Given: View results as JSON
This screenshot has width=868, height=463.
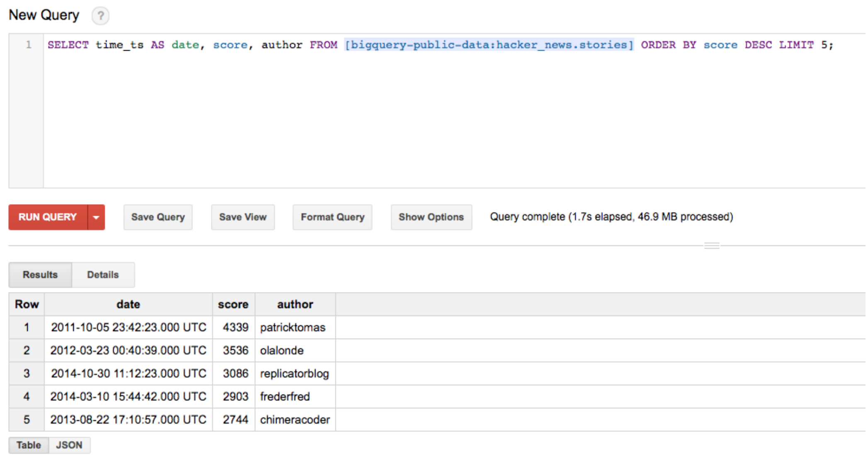Looking at the screenshot, I should tap(69, 445).
